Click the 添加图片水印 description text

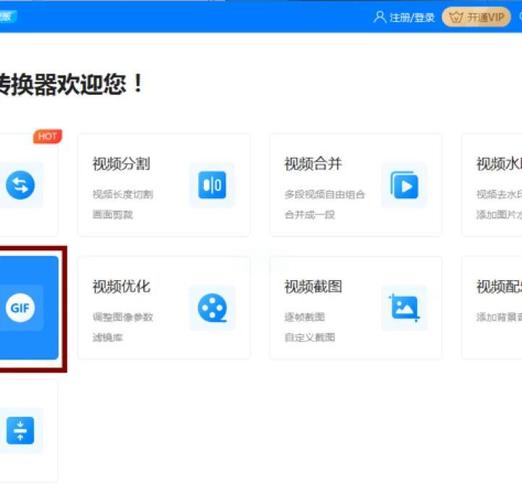pos(499,214)
